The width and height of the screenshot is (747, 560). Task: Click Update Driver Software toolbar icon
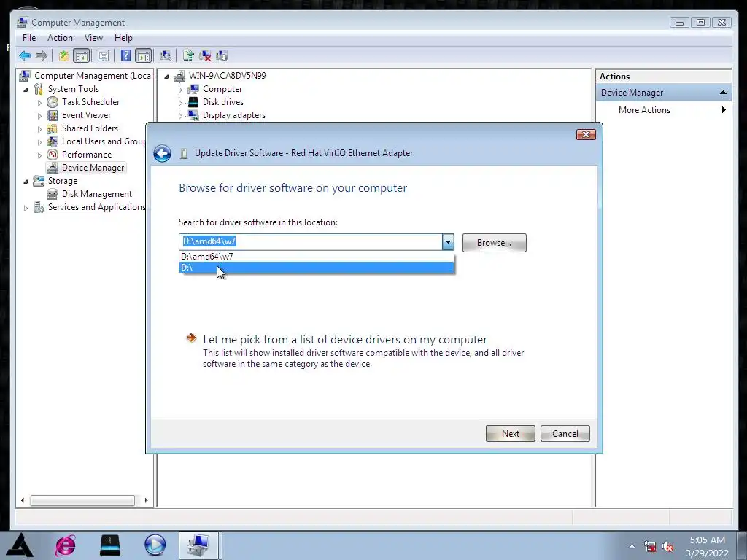pyautogui.click(x=188, y=55)
